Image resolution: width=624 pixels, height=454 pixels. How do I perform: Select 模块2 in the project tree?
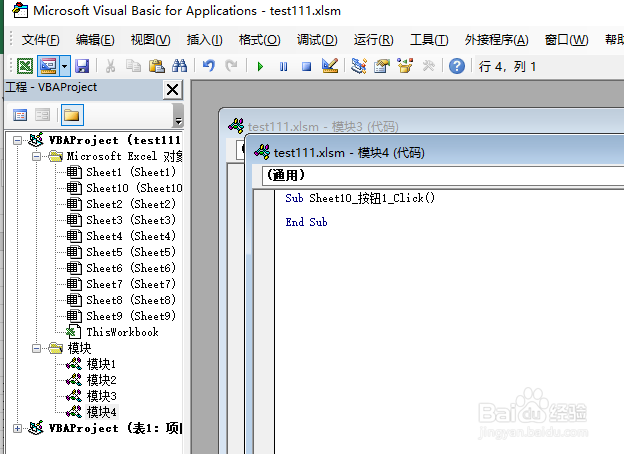tap(91, 380)
